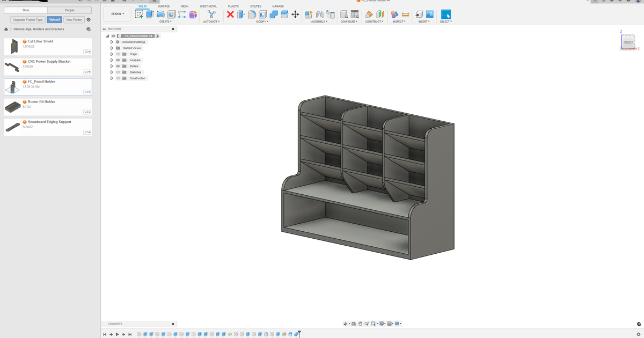This screenshot has width=644, height=338.
Task: Open the Sheet Metal tab
Action: point(208,6)
